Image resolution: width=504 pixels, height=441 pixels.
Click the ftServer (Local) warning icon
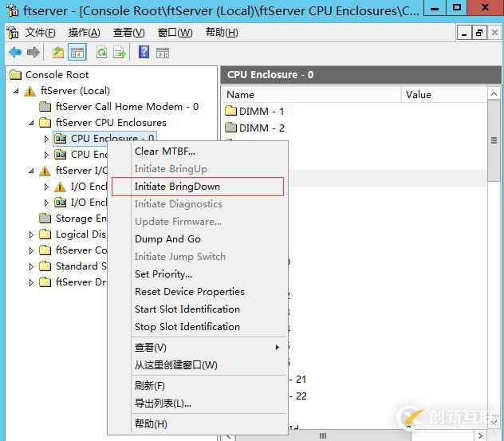tap(30, 91)
